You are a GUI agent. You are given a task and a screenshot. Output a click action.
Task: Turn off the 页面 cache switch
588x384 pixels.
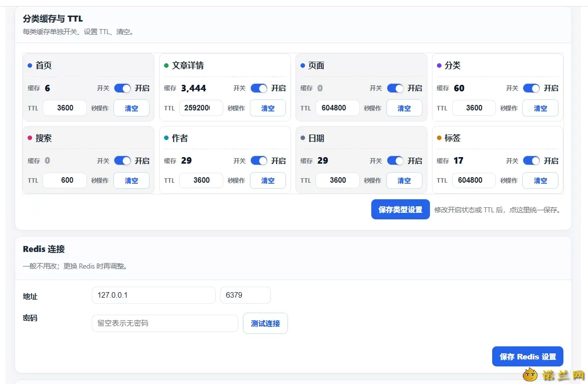pos(395,88)
